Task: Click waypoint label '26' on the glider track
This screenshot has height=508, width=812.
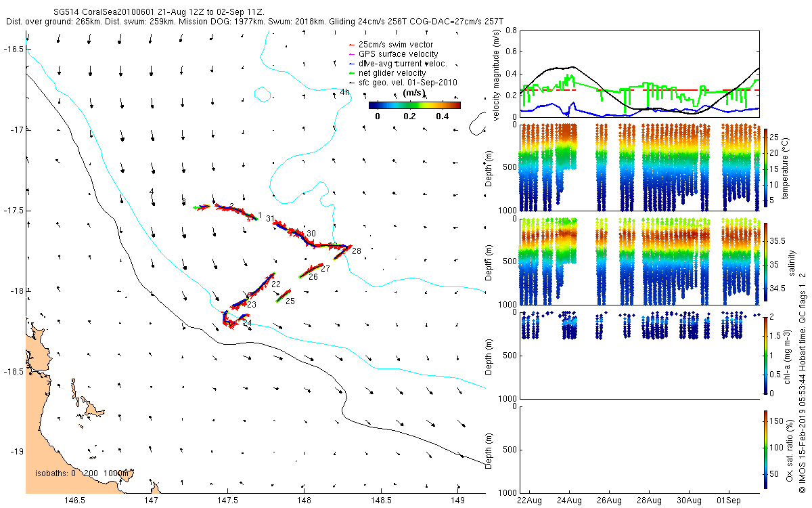Action: click(x=313, y=277)
